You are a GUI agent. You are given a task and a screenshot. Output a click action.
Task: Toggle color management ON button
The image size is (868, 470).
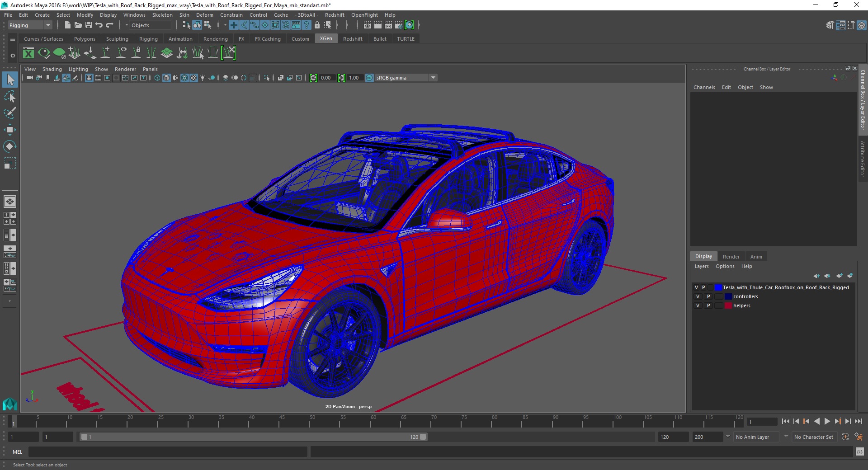point(369,78)
